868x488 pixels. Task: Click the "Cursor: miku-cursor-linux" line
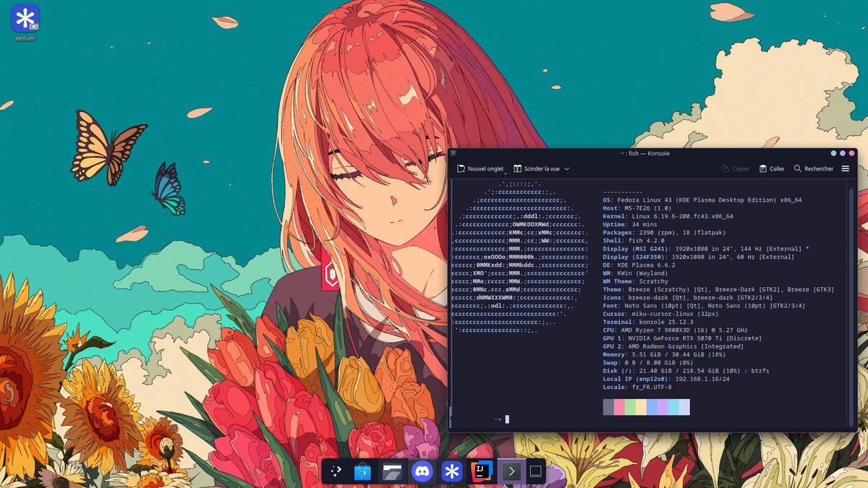coord(660,314)
